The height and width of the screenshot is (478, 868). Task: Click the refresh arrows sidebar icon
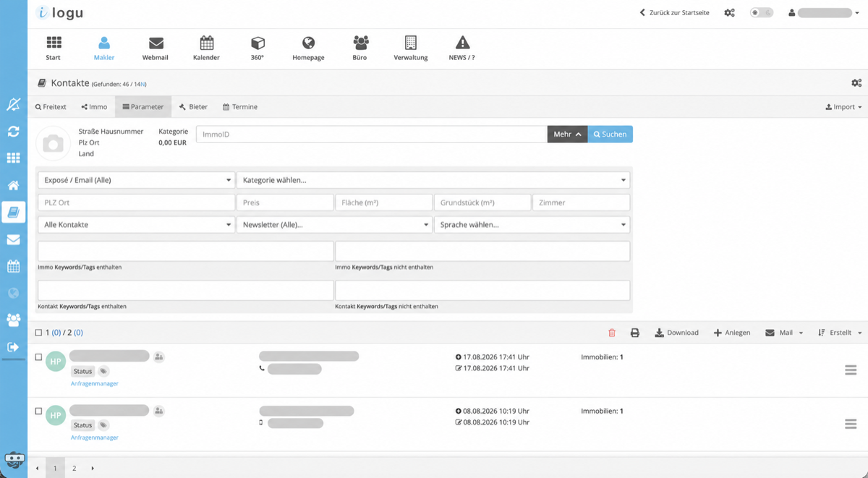tap(13, 132)
